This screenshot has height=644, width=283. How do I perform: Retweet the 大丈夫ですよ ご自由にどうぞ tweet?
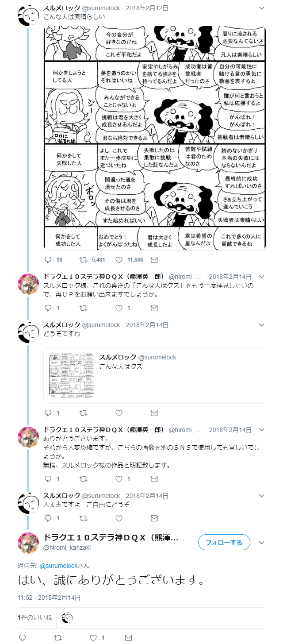(83, 517)
